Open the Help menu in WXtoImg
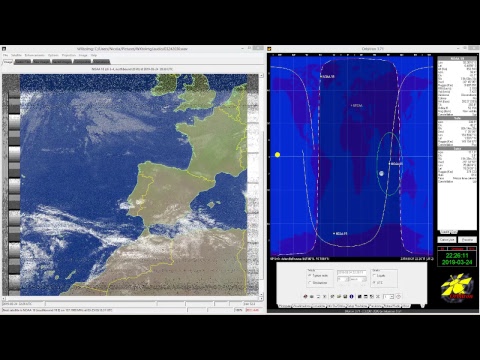The width and height of the screenshot is (480, 360). [x=94, y=55]
